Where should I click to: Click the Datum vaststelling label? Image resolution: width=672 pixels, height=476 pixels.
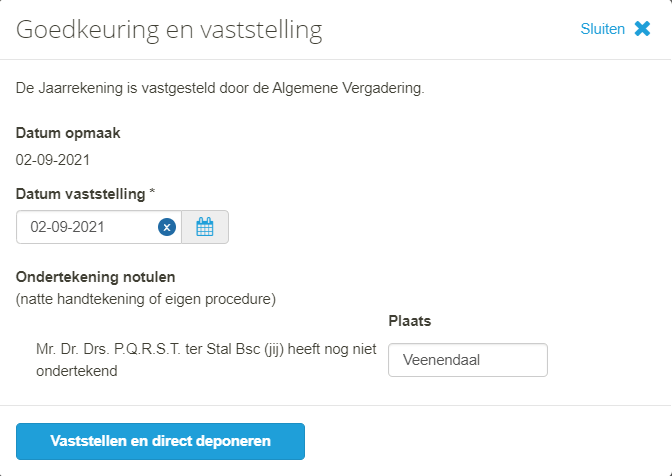(81, 194)
